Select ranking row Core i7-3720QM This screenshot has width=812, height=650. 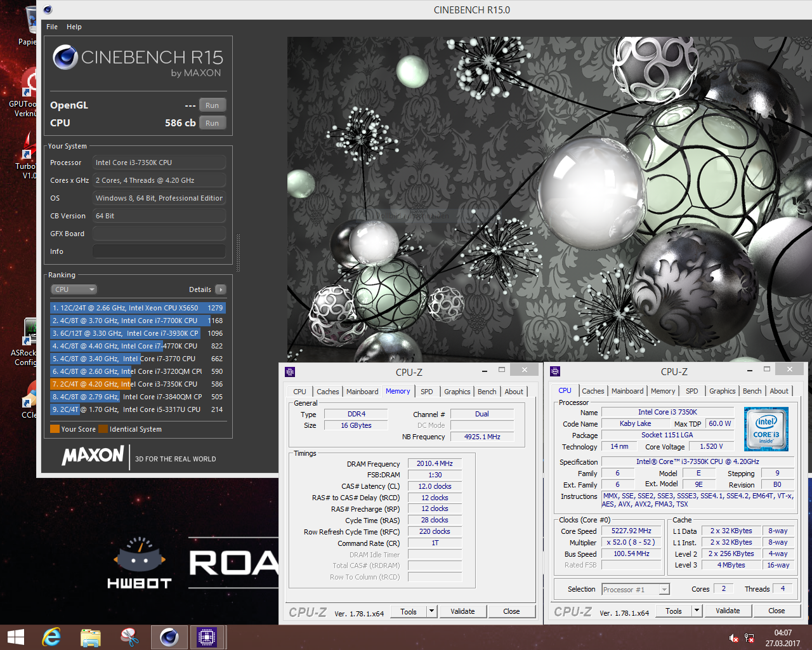[x=138, y=371]
